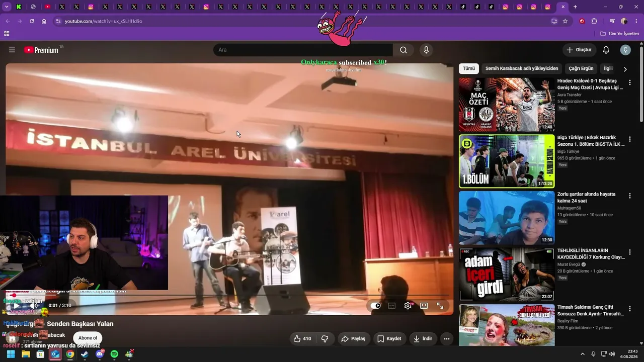Download the video with İndir
Screen dimensions: 644x362
[x=423, y=339]
